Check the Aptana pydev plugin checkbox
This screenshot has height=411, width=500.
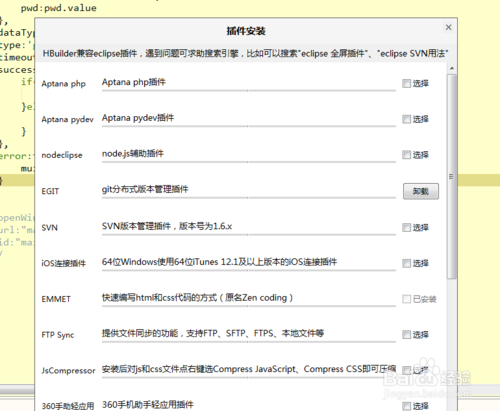pyautogui.click(x=406, y=119)
